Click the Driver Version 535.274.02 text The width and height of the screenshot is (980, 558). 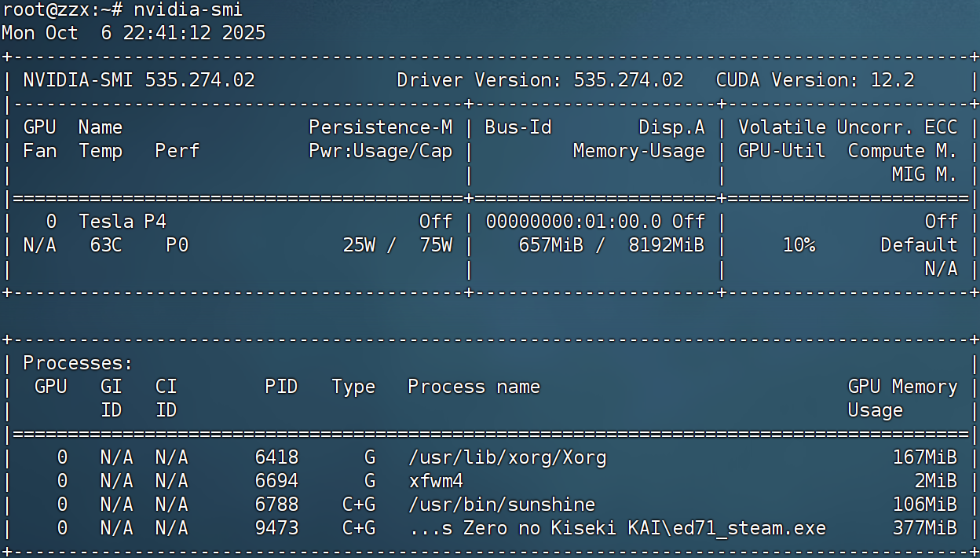539,80
